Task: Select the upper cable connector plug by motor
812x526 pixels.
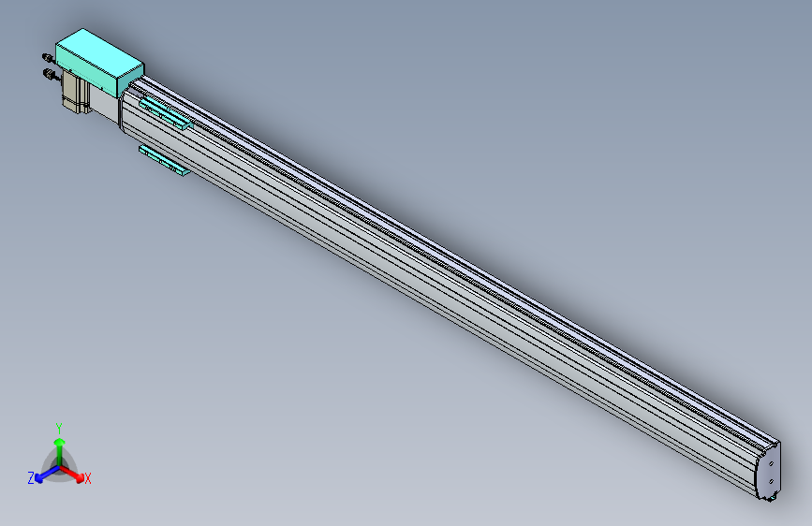Action: pyautogui.click(x=47, y=57)
